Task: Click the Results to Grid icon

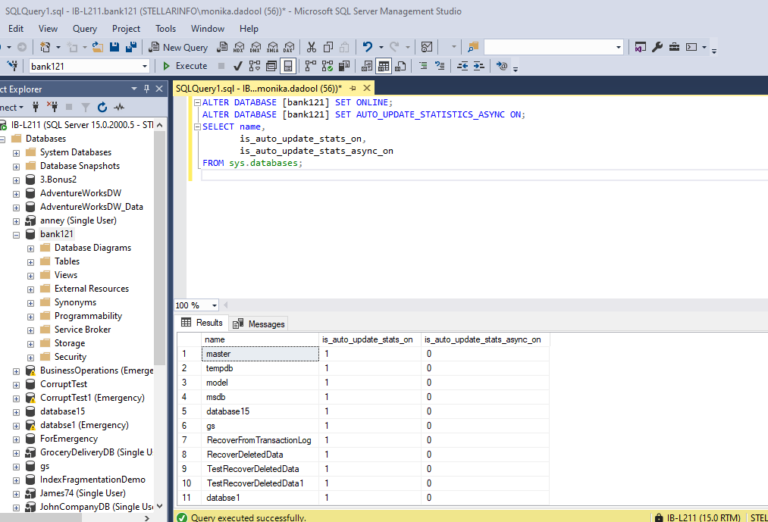Action: [384, 66]
